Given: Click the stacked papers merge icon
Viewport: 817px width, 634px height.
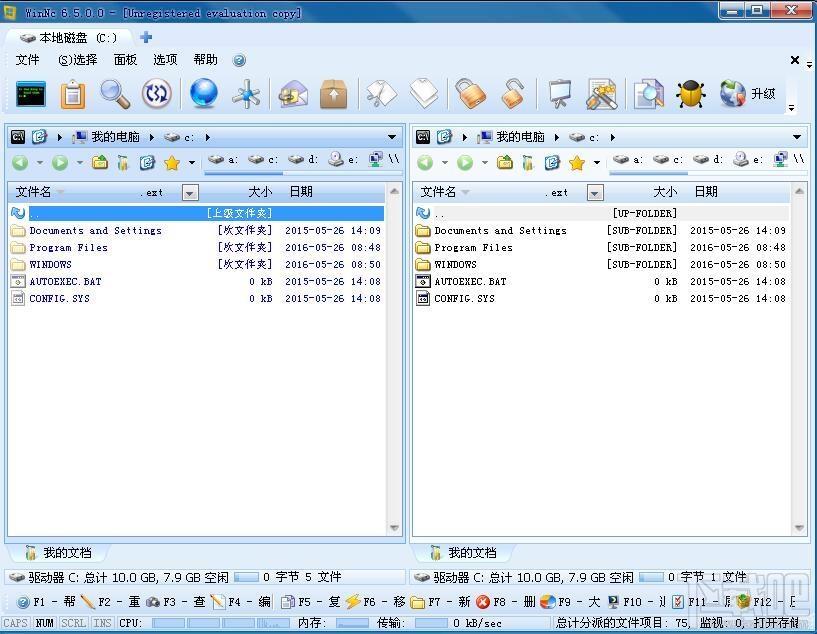Looking at the screenshot, I should point(424,94).
